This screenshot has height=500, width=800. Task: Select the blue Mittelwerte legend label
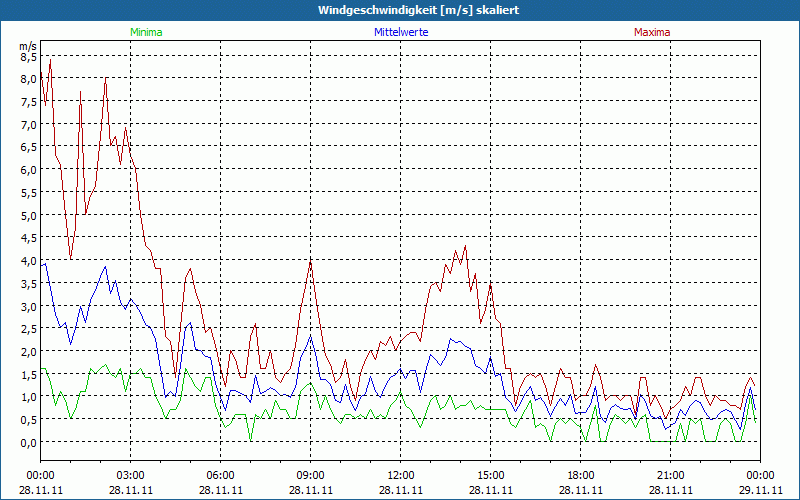401,32
